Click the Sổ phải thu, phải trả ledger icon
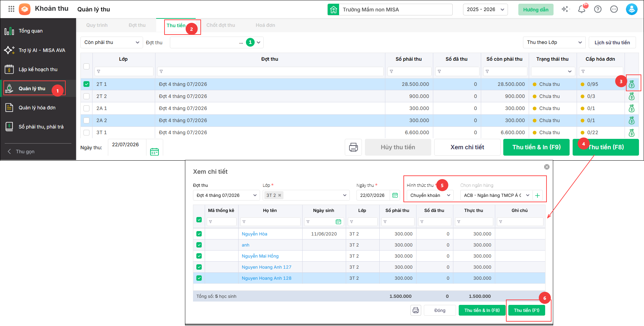Image resolution: width=644 pixels, height=326 pixels. point(9,127)
